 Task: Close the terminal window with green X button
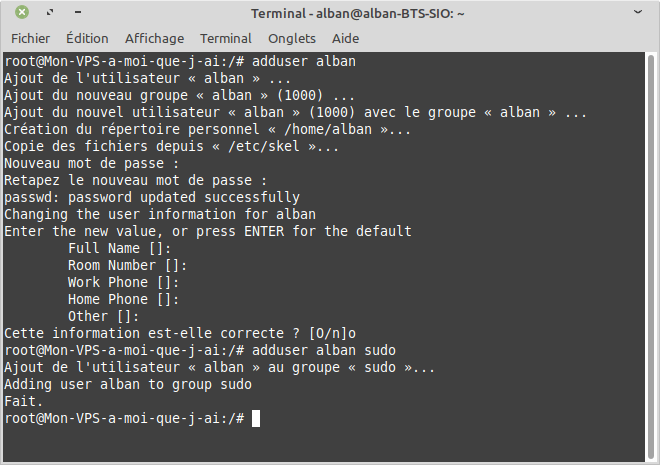(x=22, y=13)
